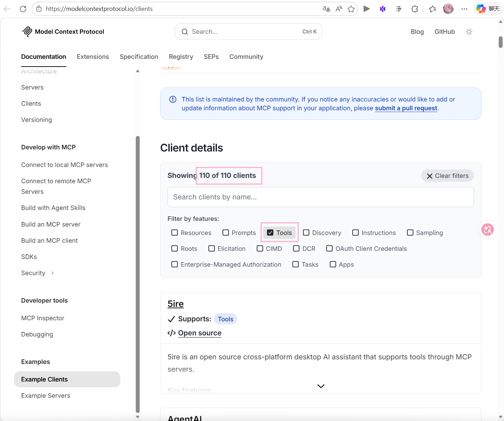The height and width of the screenshot is (421, 504).
Task: Expand the 5ire client card details
Action: pyautogui.click(x=321, y=386)
